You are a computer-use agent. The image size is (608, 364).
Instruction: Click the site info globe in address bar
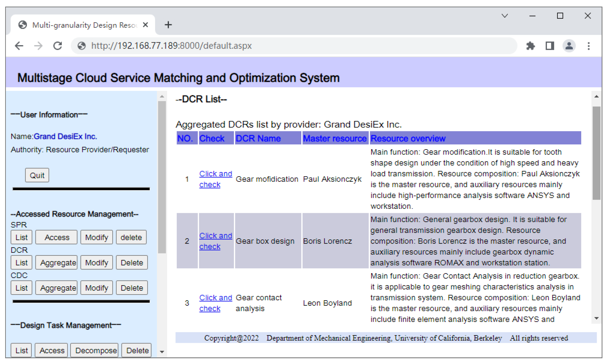pos(81,46)
